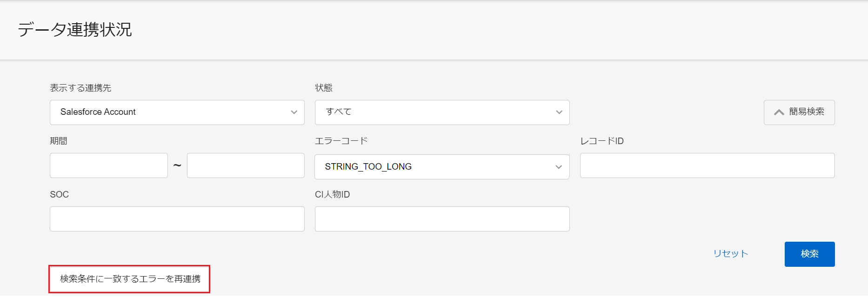Focus the 期間 end date field
Image resolution: width=868 pixels, height=297 pixels.
[x=246, y=165]
